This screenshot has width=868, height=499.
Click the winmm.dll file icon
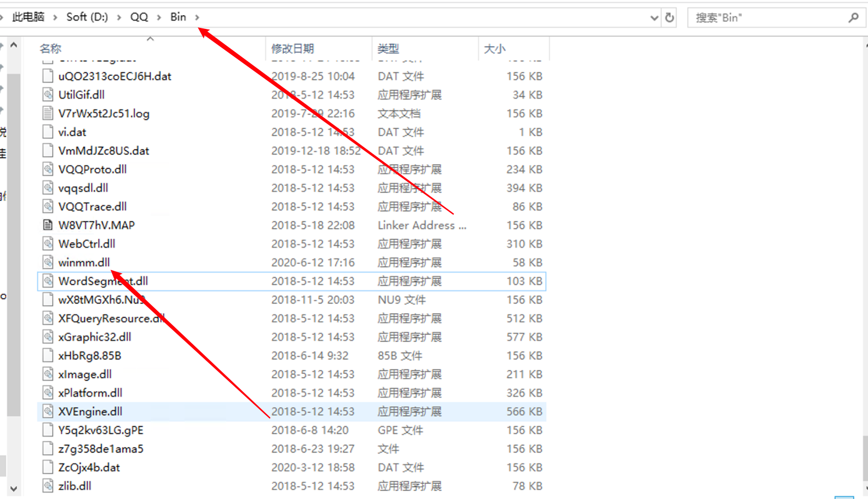click(48, 263)
